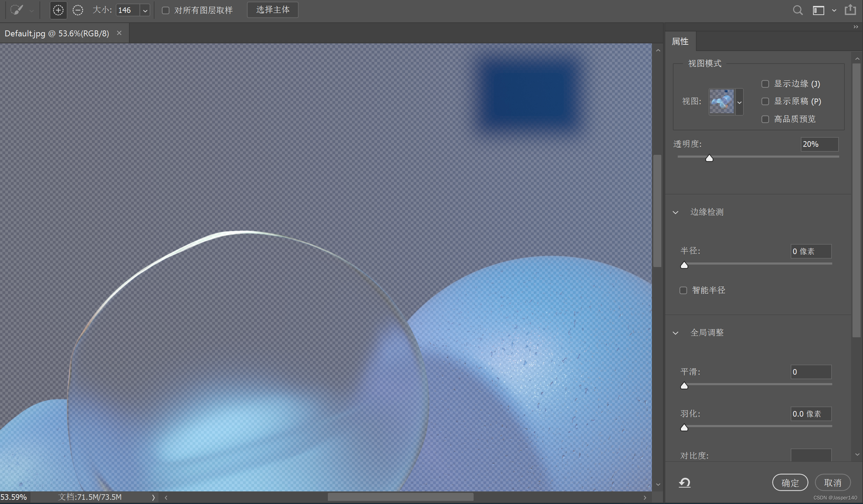Screen dimensions: 863x504
Task: Check the 高品质预览 option
Action: [x=765, y=119]
